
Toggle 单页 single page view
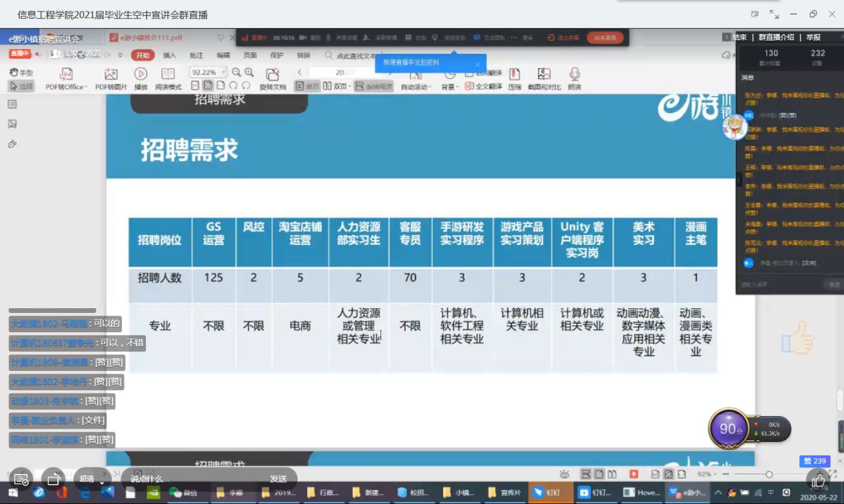click(x=308, y=86)
